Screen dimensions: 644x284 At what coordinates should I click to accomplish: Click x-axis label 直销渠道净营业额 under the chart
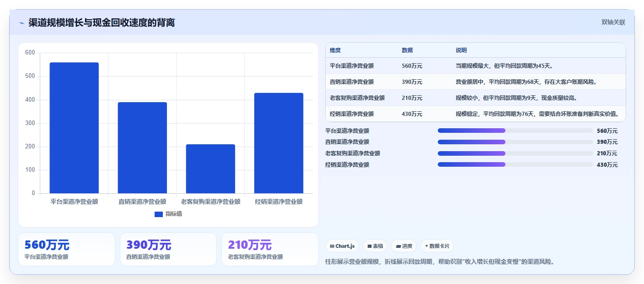coord(142,202)
